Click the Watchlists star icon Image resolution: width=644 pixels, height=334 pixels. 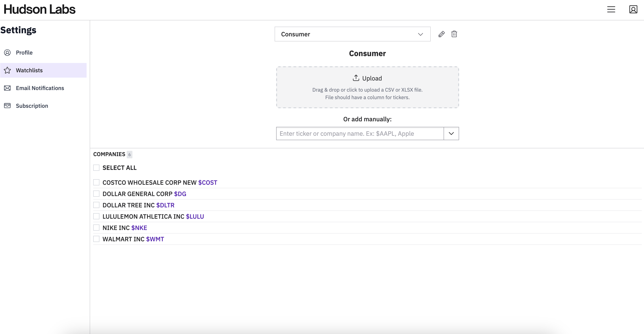pyautogui.click(x=8, y=70)
